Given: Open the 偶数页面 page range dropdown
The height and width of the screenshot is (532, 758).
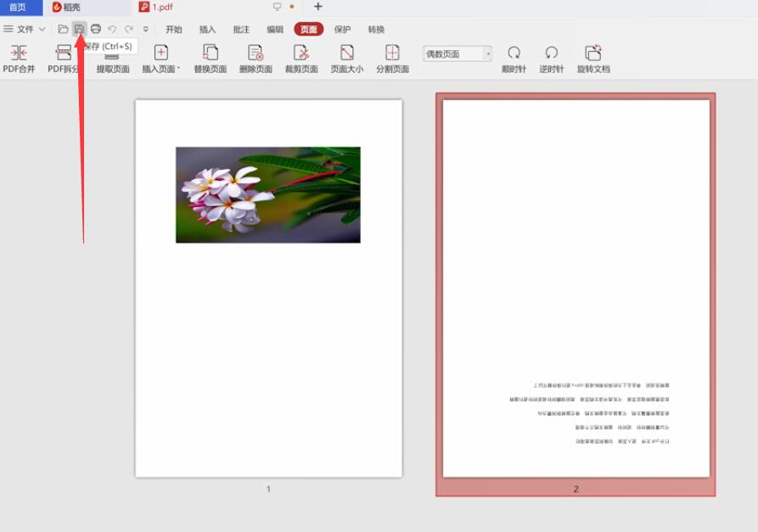Looking at the screenshot, I should click(x=458, y=53).
